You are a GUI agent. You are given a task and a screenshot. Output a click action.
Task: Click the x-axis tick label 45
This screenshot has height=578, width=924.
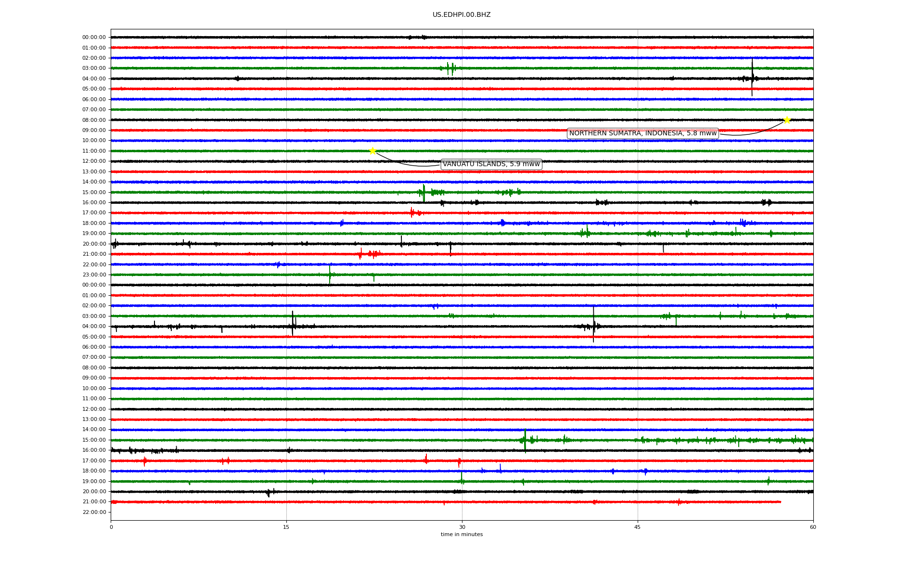tap(638, 527)
